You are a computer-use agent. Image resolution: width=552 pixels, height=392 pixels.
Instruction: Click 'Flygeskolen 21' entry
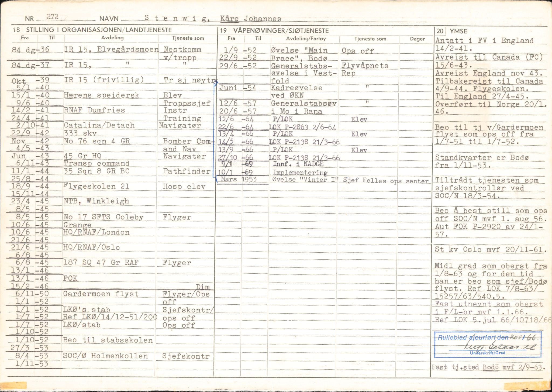coord(96,186)
